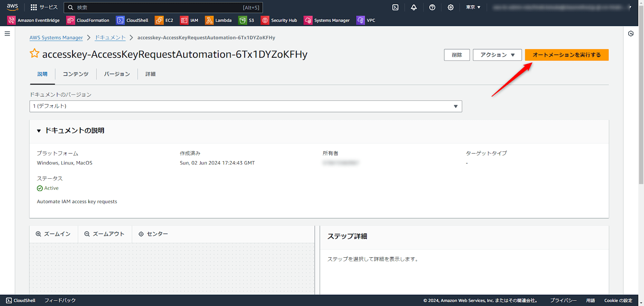Image resolution: width=644 pixels, height=306 pixels.
Task: Go to AWS Systems Manager breadcrumb
Action: point(56,38)
